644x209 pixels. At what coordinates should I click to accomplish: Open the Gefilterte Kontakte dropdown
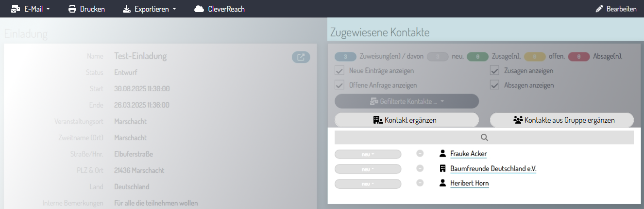click(407, 101)
